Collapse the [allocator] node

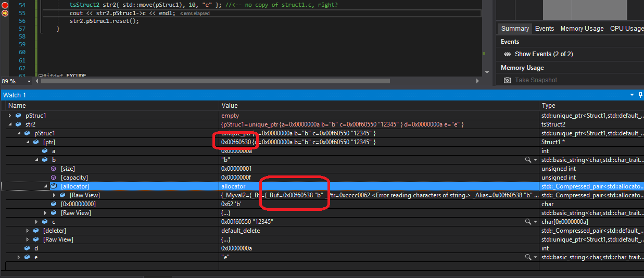tap(46, 186)
